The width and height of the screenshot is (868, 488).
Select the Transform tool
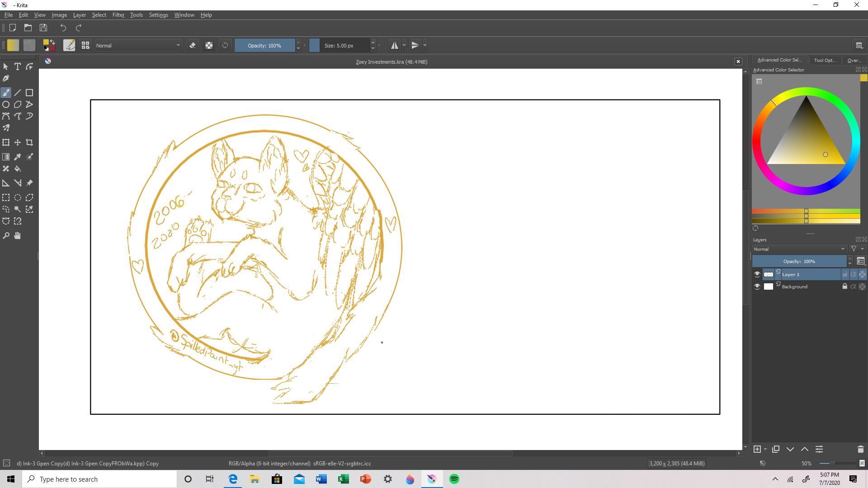[x=6, y=142]
